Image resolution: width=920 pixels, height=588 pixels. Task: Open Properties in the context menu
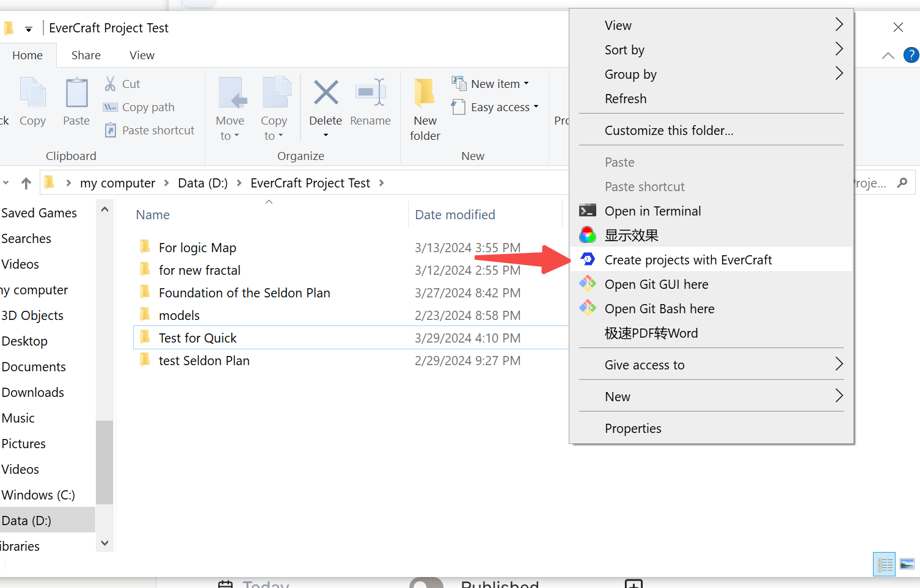711,429
